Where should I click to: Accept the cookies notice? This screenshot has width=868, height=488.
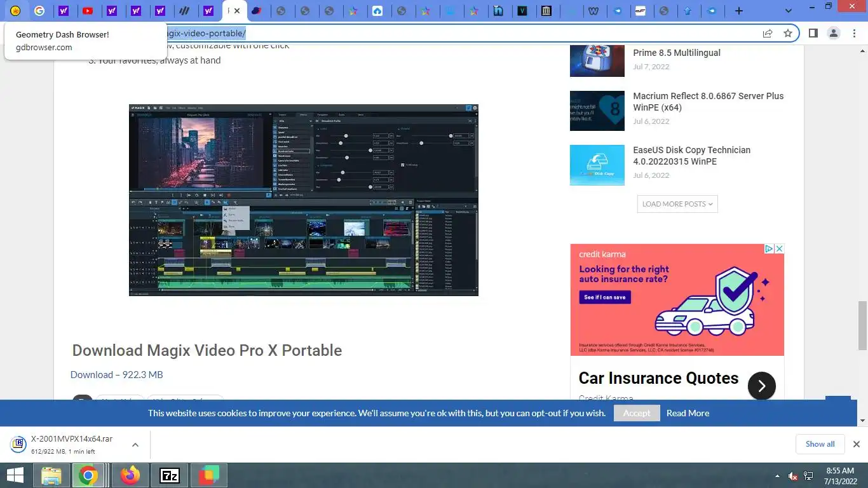(x=637, y=413)
